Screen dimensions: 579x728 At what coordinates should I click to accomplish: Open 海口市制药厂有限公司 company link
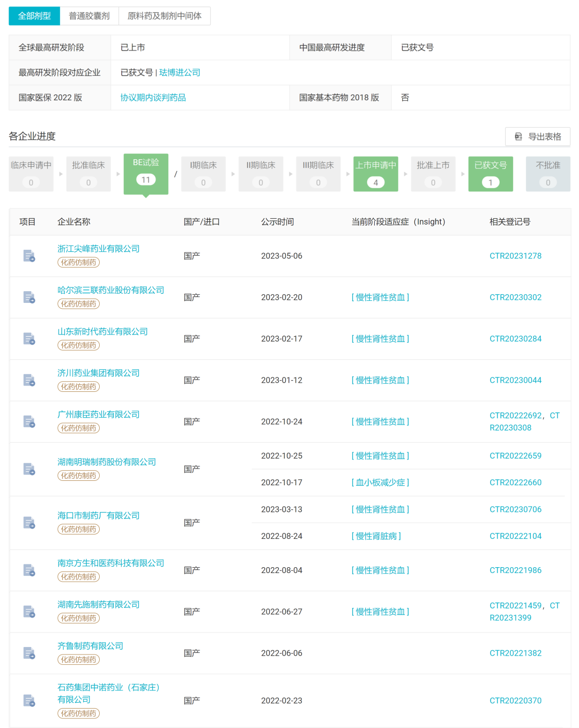pos(99,516)
